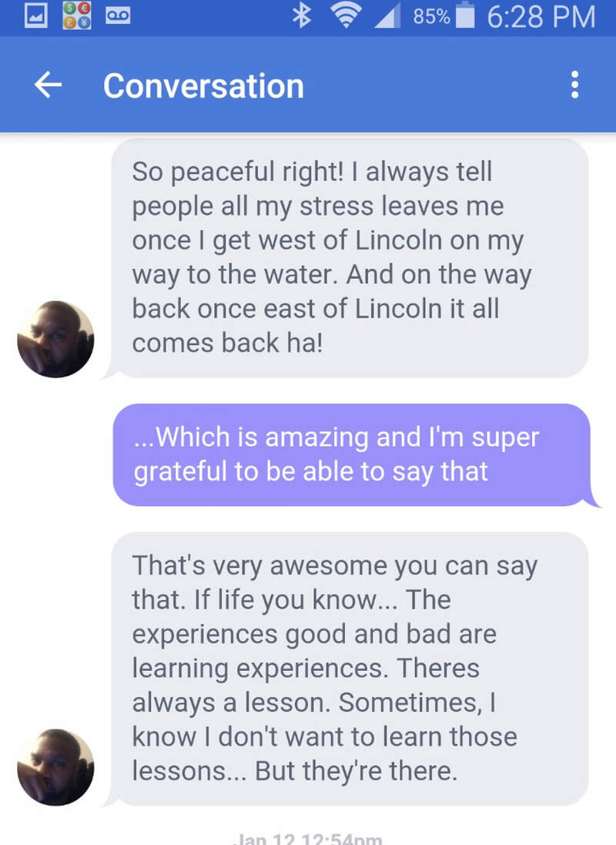Tap the picture notification icon in status bar
The width and height of the screenshot is (616, 845).
coord(35,17)
